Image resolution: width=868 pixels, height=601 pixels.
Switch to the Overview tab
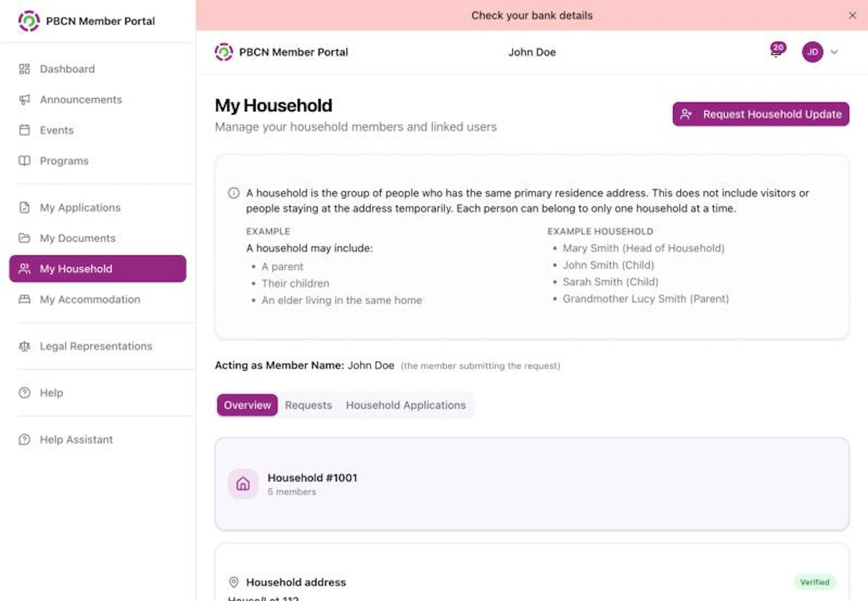tap(247, 405)
